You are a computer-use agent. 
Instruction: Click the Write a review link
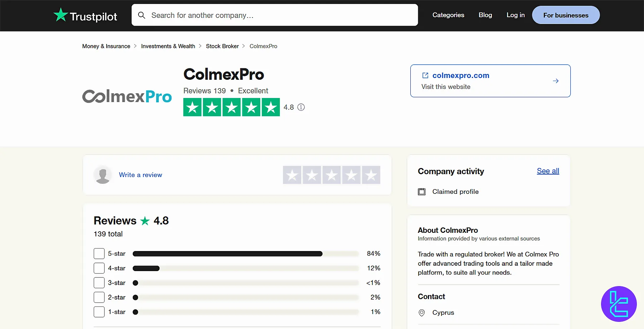pyautogui.click(x=141, y=175)
